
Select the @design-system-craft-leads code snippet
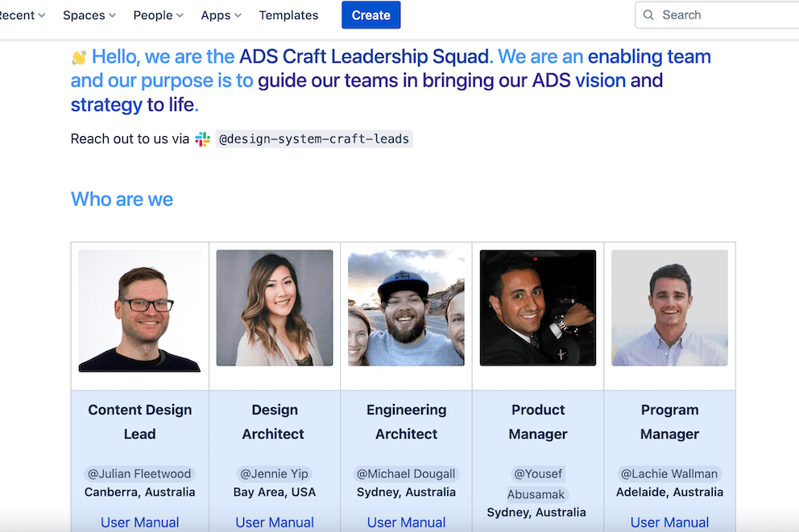coord(314,138)
